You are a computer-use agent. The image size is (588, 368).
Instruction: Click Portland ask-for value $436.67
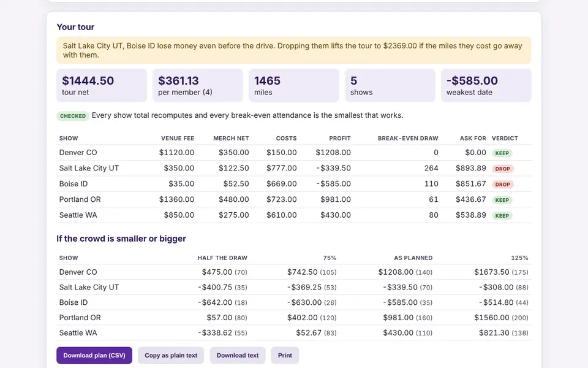pos(471,199)
